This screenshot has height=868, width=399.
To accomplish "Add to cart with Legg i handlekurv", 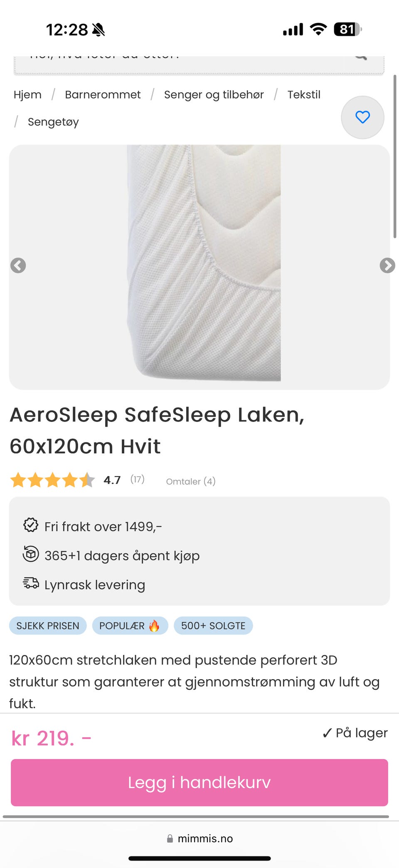I will pyautogui.click(x=199, y=783).
